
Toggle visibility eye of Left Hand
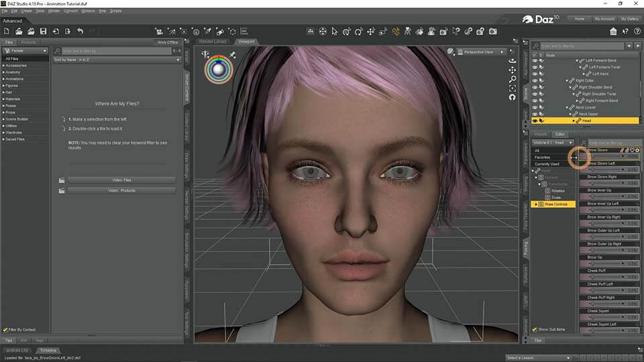click(x=535, y=74)
